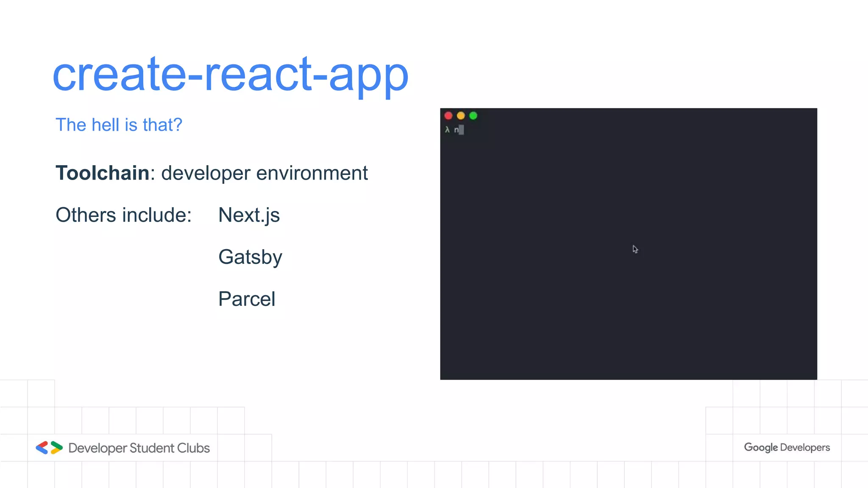Viewport: 868px width, 488px height.
Task: Click the Developer Student Clubs bracket logo
Action: point(49,448)
